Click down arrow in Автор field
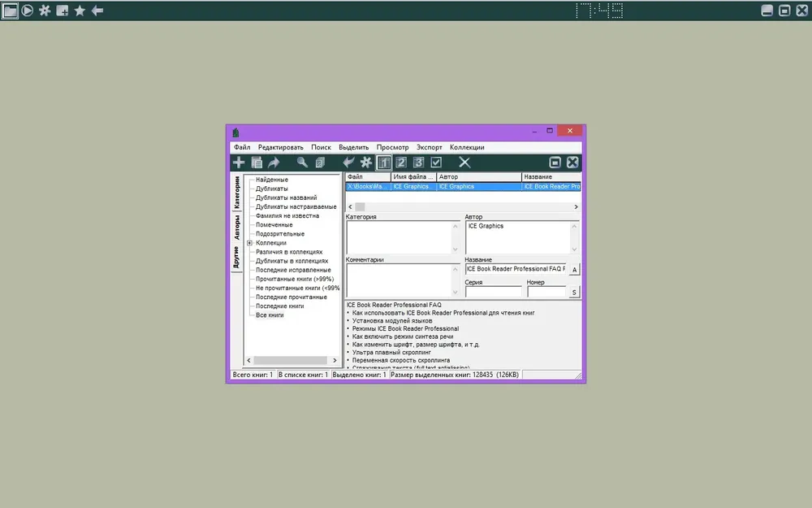812x508 pixels. click(574, 250)
